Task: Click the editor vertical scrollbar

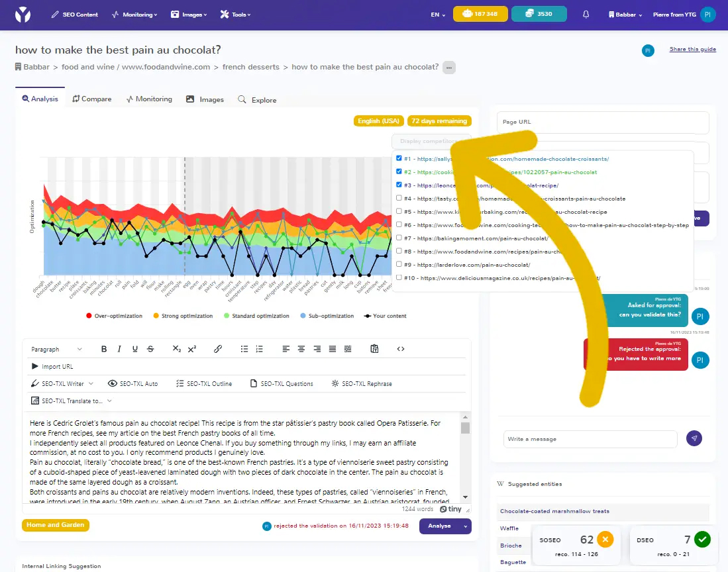Action: [465, 457]
